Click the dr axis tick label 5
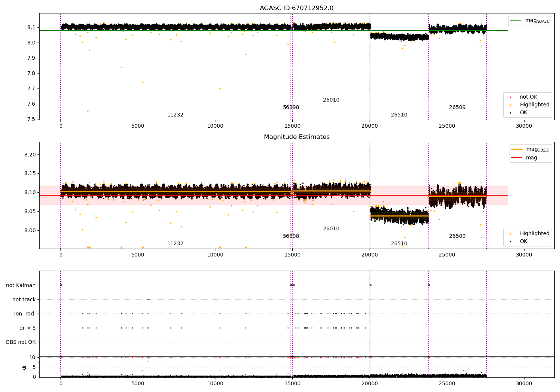 click(34, 367)
